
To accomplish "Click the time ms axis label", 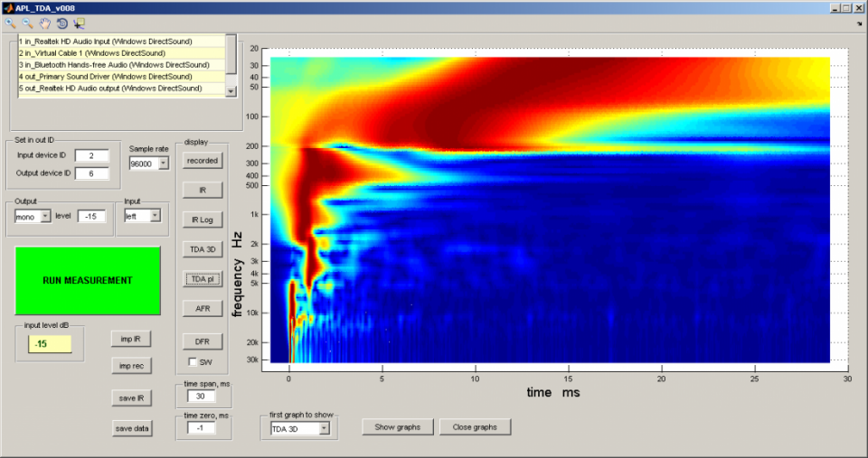I will click(553, 393).
